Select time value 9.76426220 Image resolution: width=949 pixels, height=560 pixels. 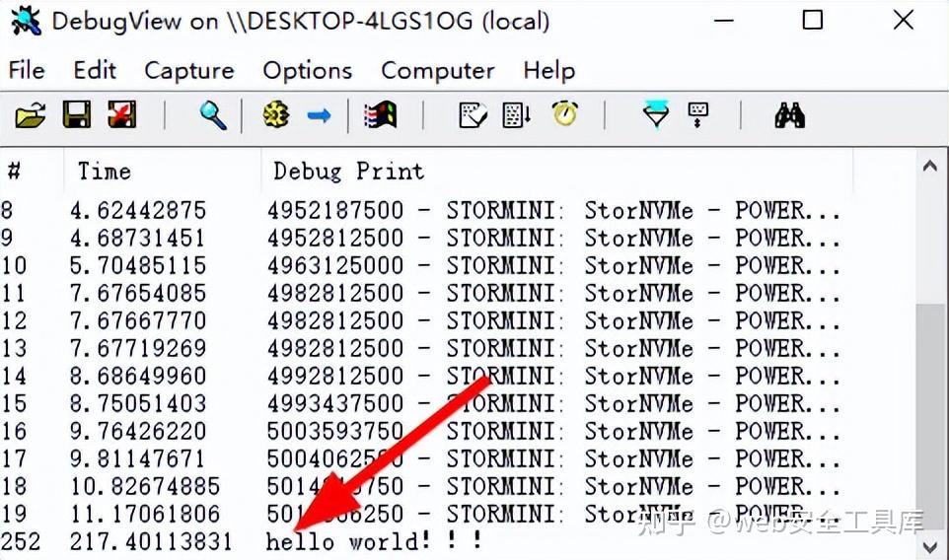point(138,431)
